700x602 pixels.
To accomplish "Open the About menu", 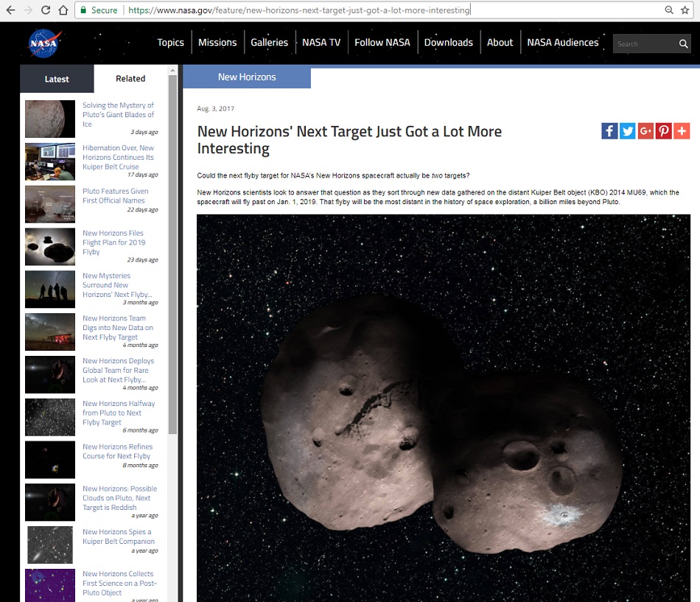I will click(500, 43).
